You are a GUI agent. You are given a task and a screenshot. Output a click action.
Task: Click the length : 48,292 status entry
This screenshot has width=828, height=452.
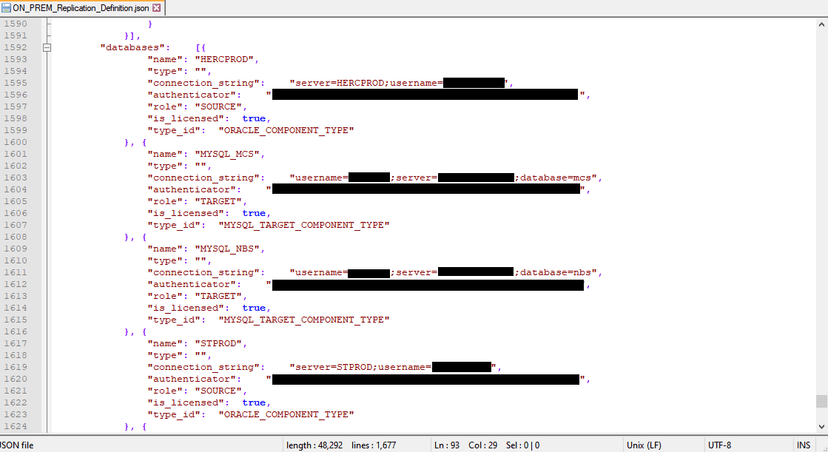[x=314, y=445]
